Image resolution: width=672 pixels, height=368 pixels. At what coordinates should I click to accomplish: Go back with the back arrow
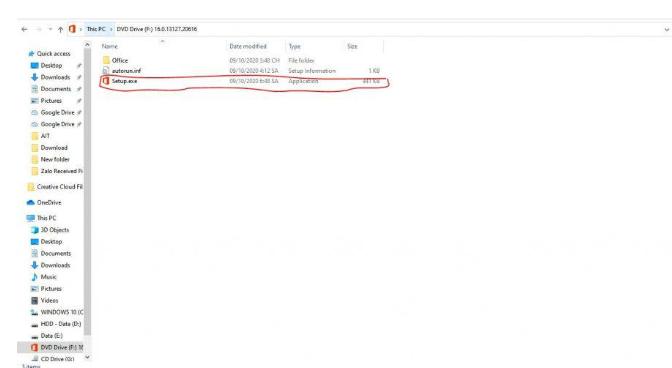point(24,29)
